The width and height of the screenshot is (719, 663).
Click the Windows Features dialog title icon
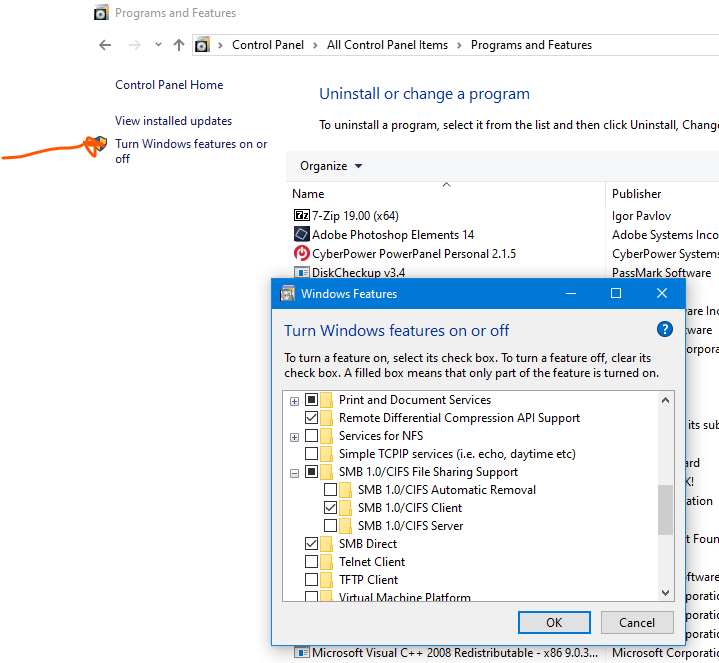pyautogui.click(x=288, y=293)
